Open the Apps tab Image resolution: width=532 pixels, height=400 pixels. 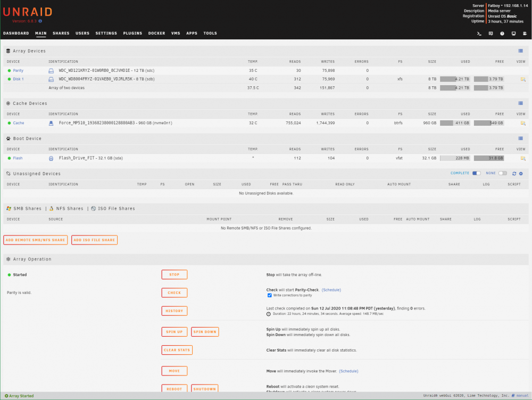[192, 33]
